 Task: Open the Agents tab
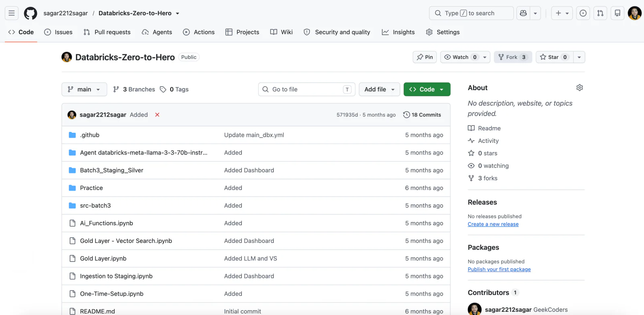coord(157,32)
